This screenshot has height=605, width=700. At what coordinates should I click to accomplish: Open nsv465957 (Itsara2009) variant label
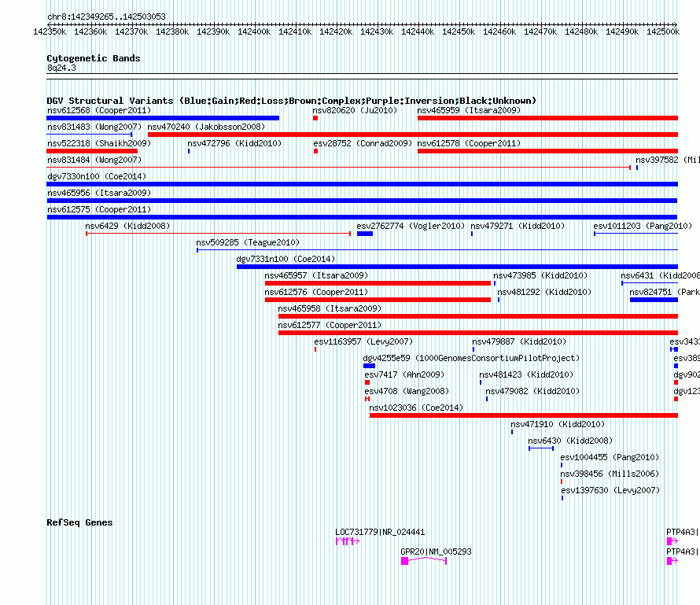[x=316, y=275]
